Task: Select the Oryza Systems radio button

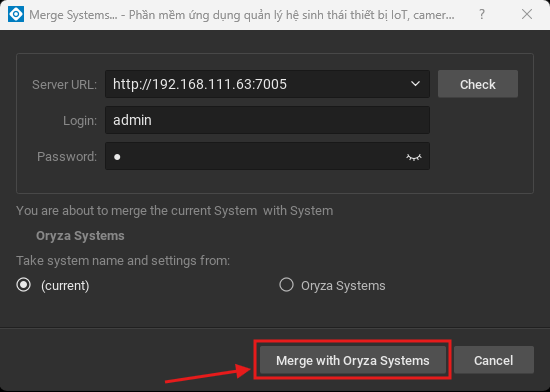Action: click(286, 285)
